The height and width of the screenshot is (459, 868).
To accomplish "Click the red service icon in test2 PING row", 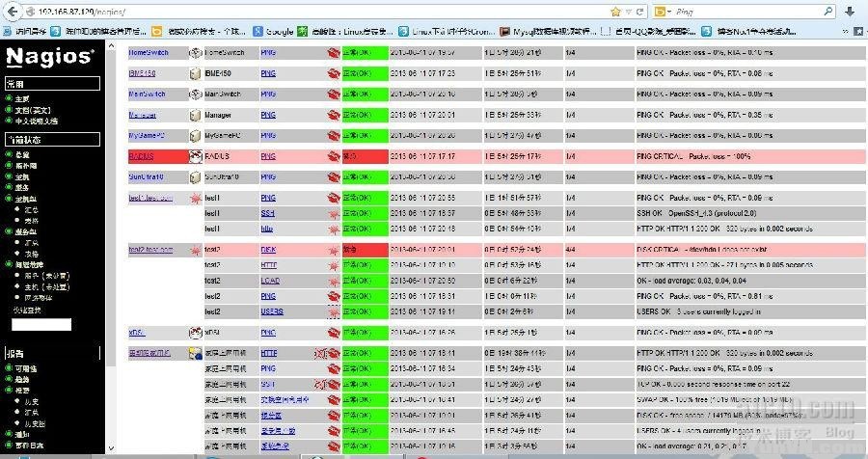I will point(334,297).
